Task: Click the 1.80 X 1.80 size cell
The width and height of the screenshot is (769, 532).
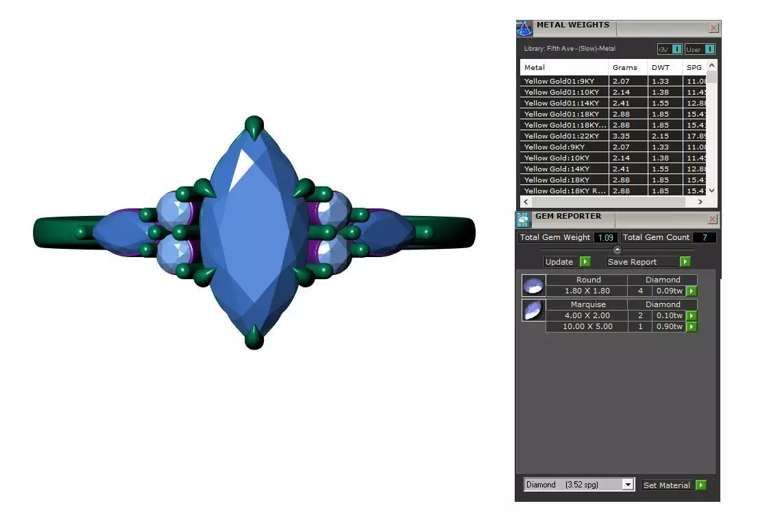Action: coord(587,291)
